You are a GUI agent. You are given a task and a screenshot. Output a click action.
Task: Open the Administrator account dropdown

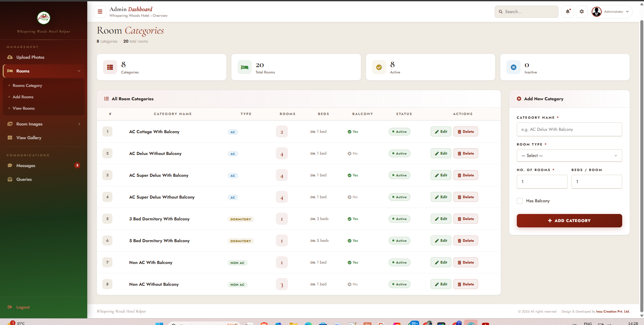click(x=627, y=12)
